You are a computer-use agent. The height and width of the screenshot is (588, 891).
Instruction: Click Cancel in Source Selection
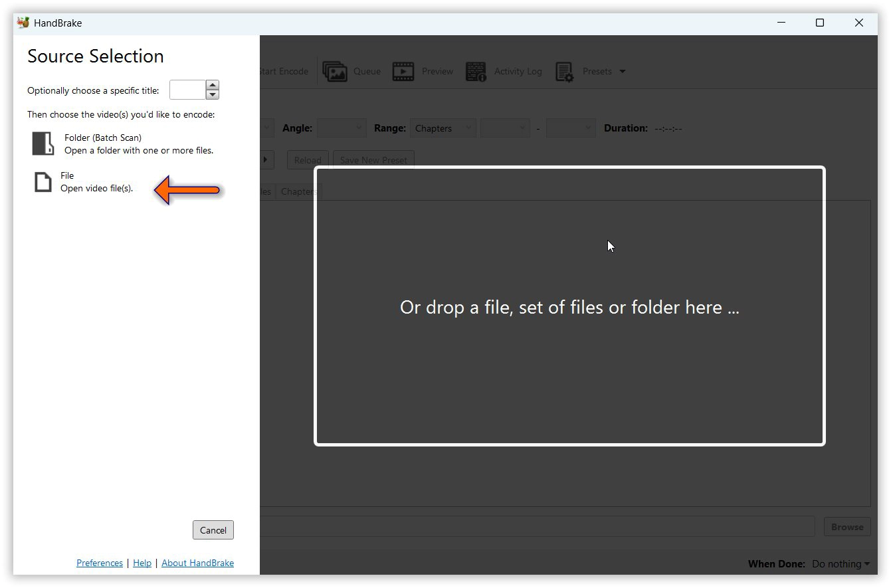(x=213, y=530)
